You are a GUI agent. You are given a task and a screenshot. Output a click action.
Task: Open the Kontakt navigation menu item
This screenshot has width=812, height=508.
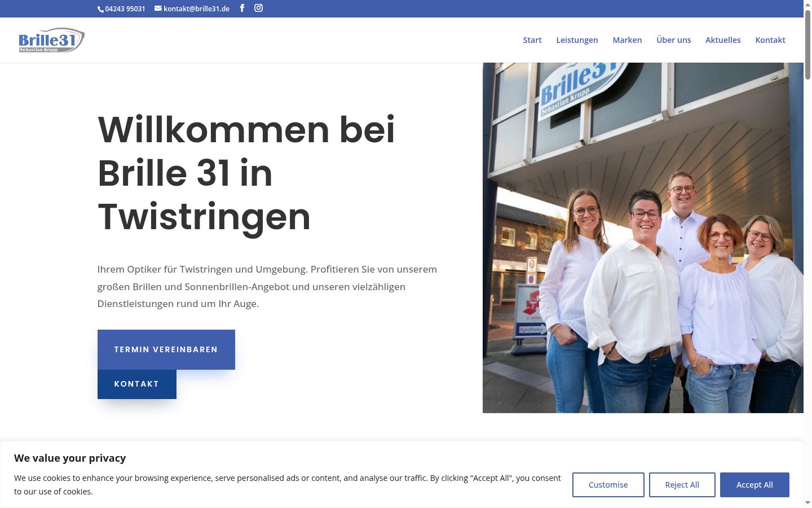pos(770,40)
